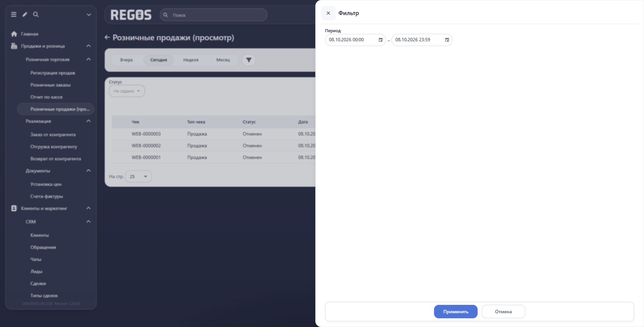This screenshot has height=327, width=644.
Task: Open Счета-фактуры in sidebar
Action: pos(47,196)
